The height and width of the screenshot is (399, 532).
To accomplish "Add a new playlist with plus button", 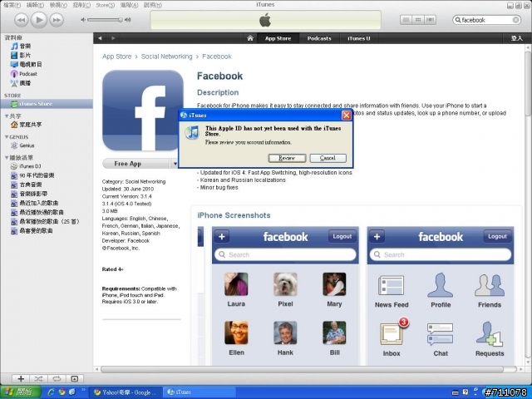I will (x=21, y=379).
